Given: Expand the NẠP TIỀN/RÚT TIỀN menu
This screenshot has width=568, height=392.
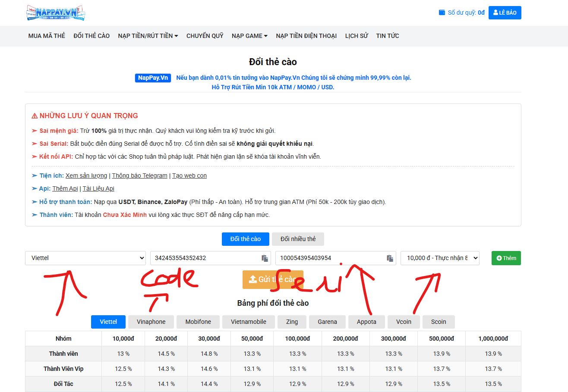Looking at the screenshot, I should [x=148, y=36].
